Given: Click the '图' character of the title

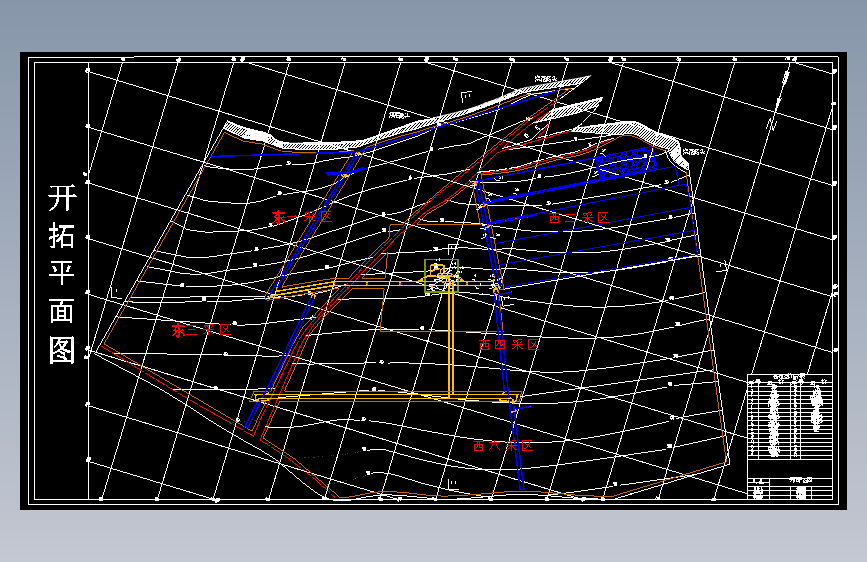Looking at the screenshot, I should pyautogui.click(x=61, y=350).
